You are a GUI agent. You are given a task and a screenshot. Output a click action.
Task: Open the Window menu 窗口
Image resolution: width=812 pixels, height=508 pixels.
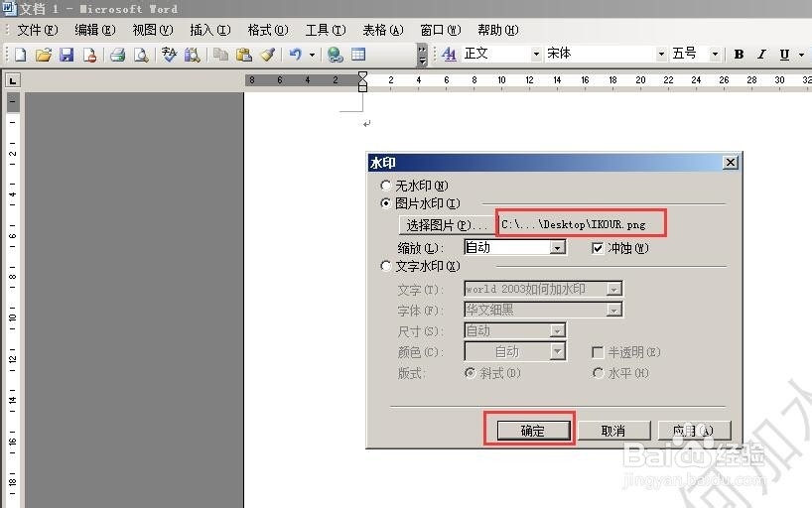tap(440, 30)
